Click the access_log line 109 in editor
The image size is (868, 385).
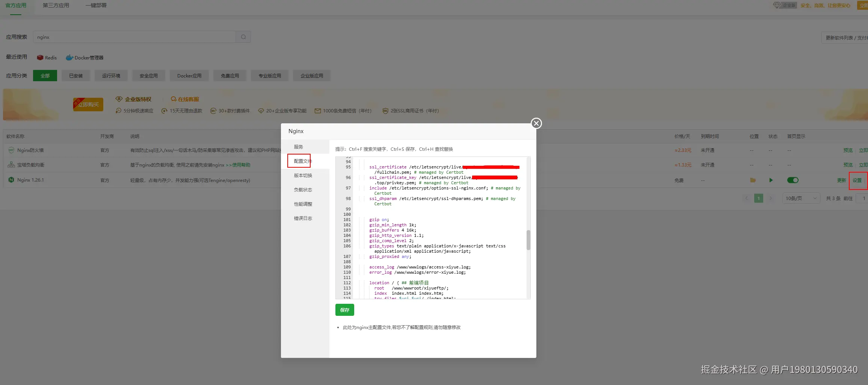[x=420, y=267]
